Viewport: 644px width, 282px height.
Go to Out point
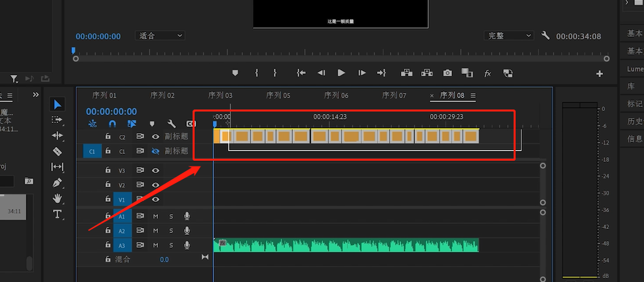(381, 73)
